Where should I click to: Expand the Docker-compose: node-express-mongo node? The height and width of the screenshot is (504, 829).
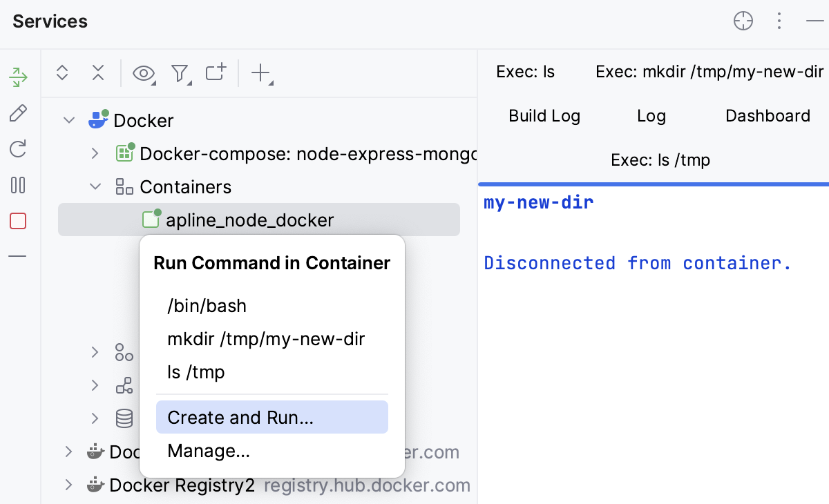[95, 153]
